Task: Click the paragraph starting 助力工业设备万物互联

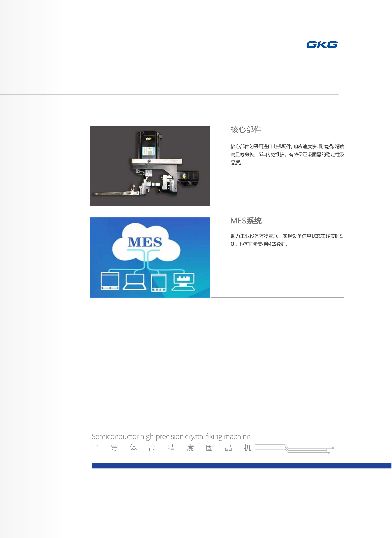Action: [287, 240]
